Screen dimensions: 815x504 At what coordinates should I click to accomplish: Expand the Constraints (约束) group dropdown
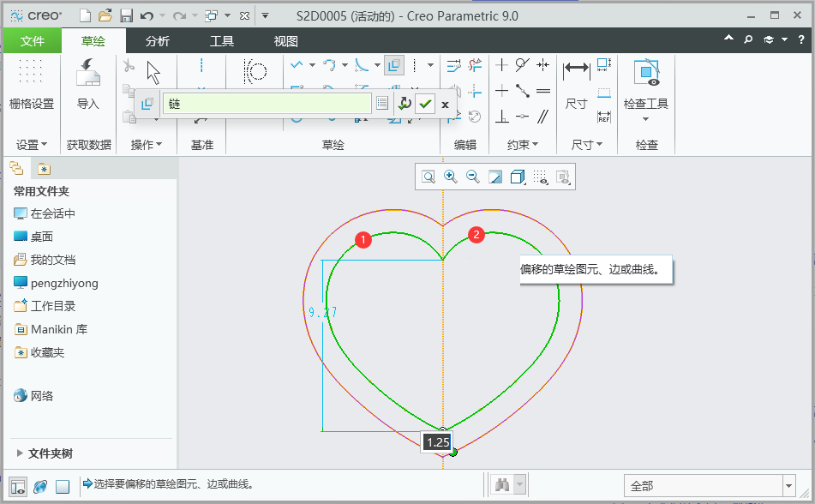522,145
